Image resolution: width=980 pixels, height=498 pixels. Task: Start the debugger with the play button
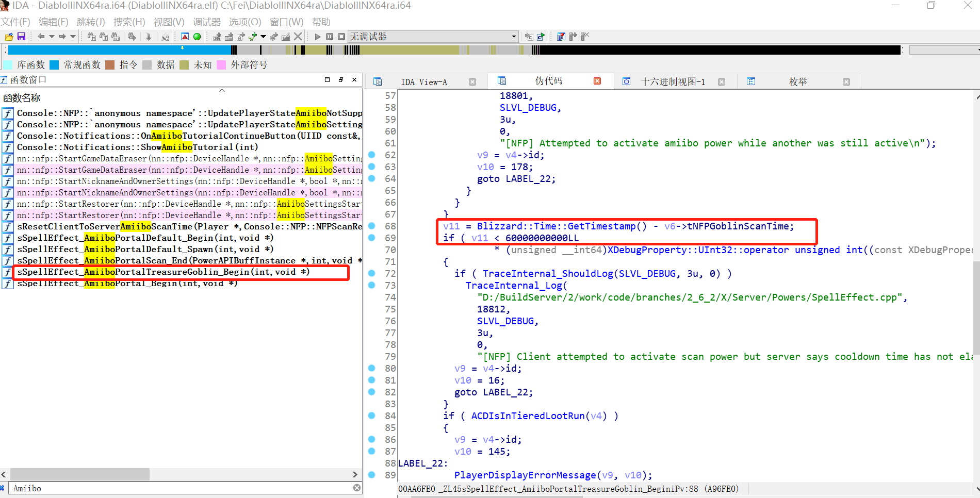click(318, 37)
